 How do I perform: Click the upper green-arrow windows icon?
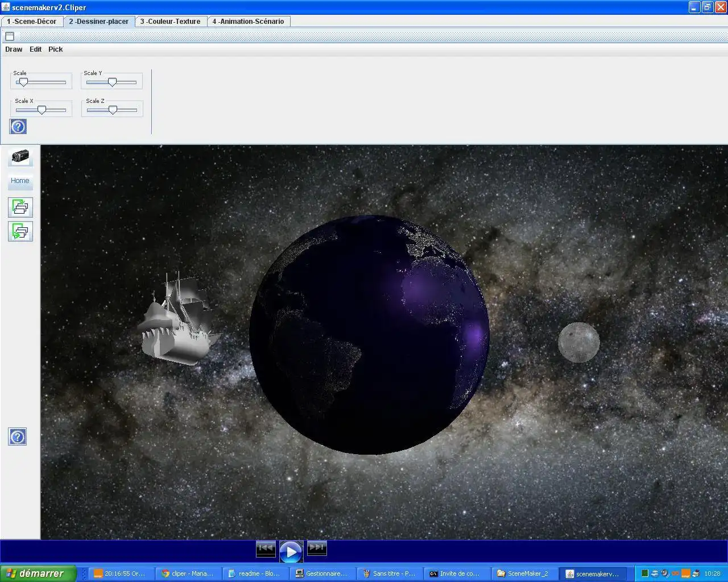tap(20, 207)
